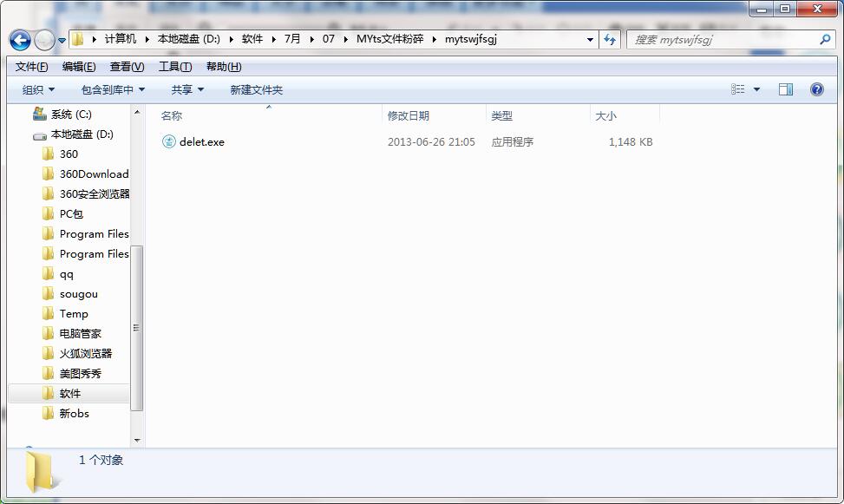This screenshot has height=504, width=844.
Task: Expand arrow after 计算机 in breadcrumb
Action: (147, 39)
